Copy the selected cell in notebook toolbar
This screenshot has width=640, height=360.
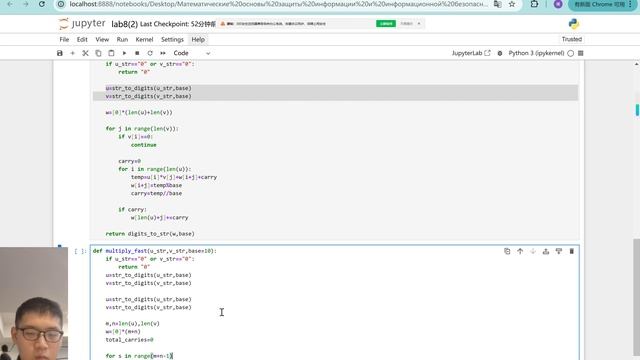click(98, 53)
